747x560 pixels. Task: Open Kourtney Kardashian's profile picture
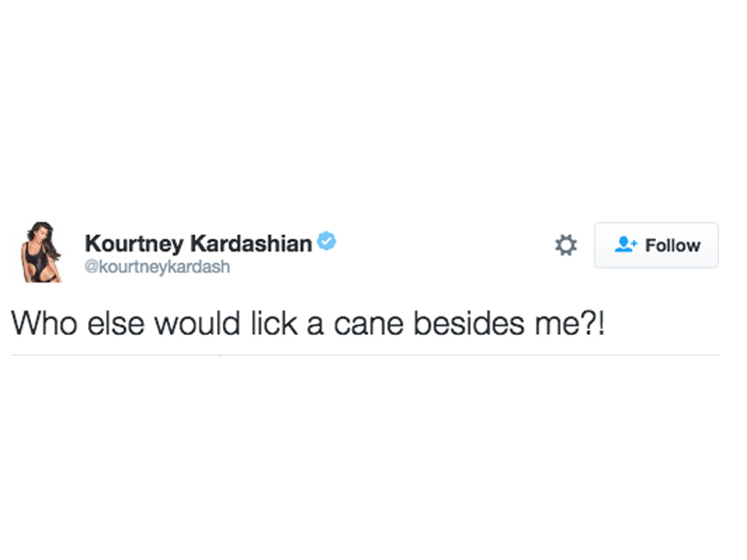coord(39,252)
